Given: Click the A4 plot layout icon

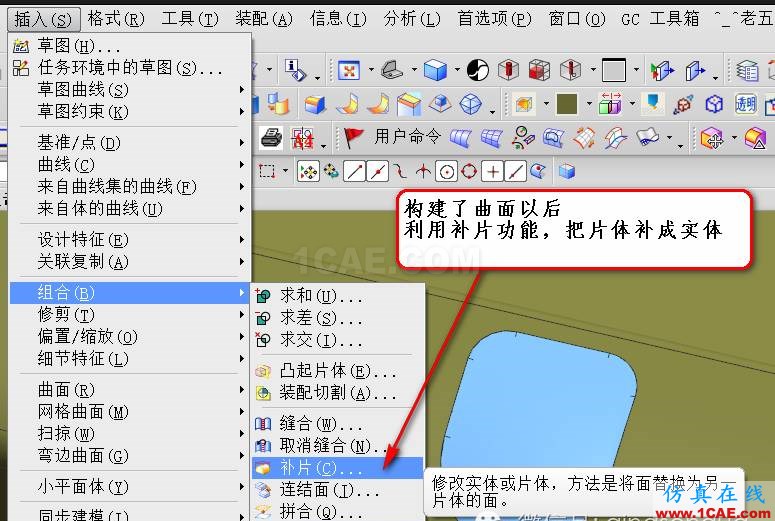Looking at the screenshot, I should [x=302, y=138].
